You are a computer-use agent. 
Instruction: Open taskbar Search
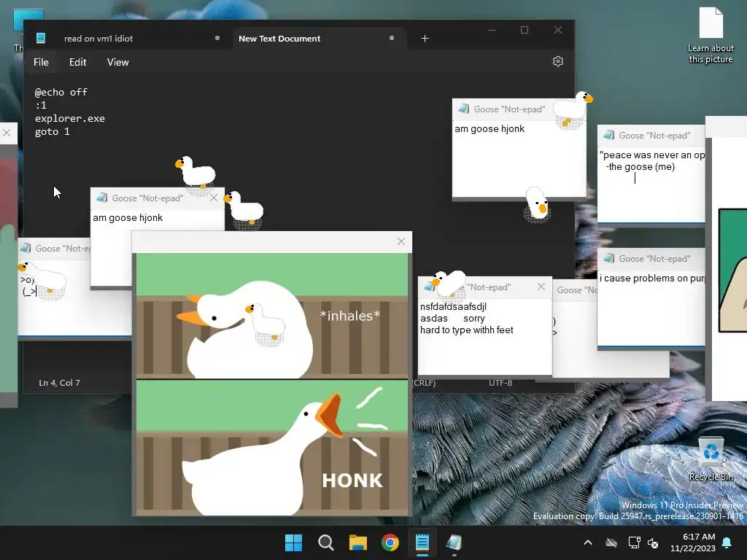[x=326, y=542]
